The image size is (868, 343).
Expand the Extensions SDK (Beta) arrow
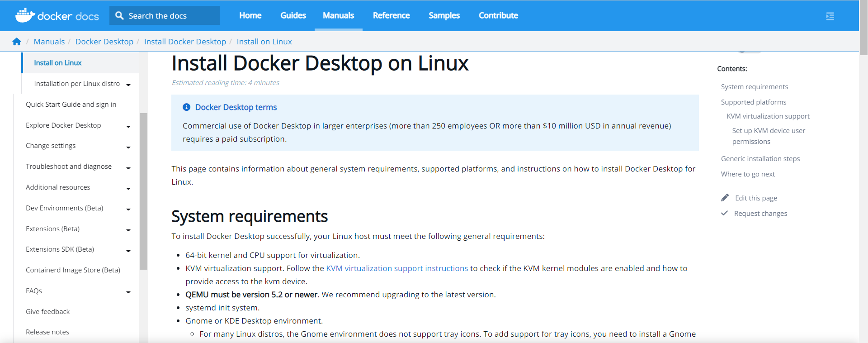pos(128,251)
